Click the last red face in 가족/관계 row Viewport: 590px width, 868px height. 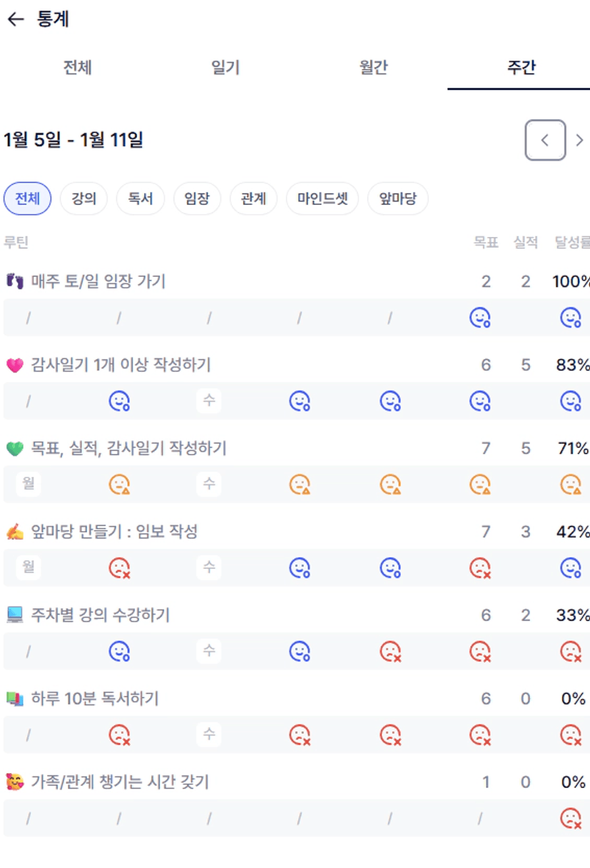(x=570, y=818)
